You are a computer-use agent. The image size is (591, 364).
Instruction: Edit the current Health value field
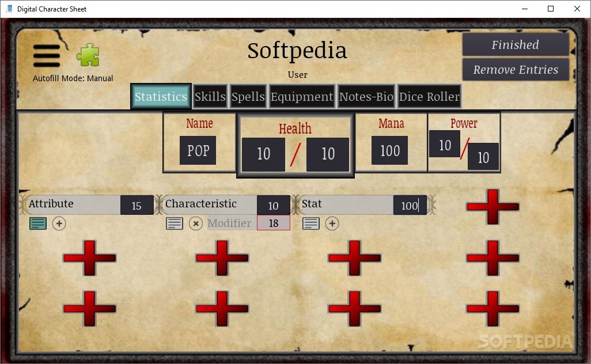pyautogui.click(x=263, y=154)
